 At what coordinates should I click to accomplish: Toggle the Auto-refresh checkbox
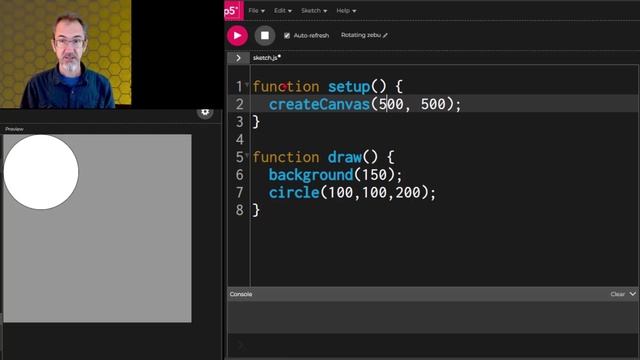287,36
